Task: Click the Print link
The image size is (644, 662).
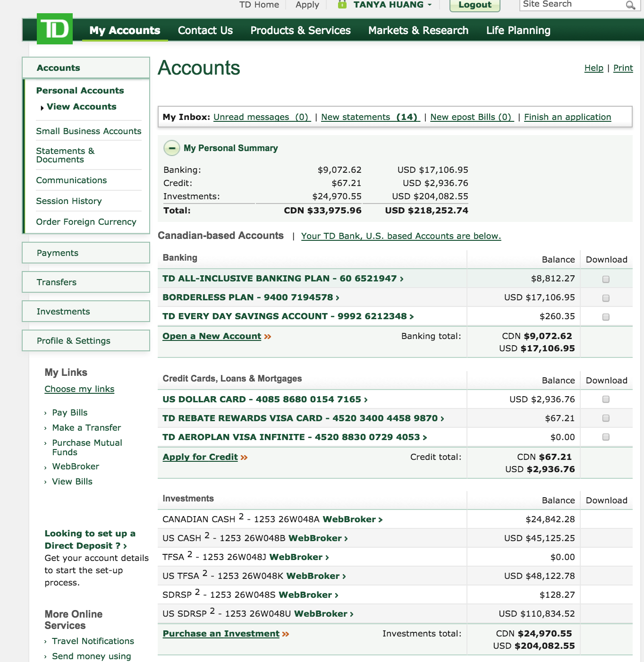Action: (623, 68)
